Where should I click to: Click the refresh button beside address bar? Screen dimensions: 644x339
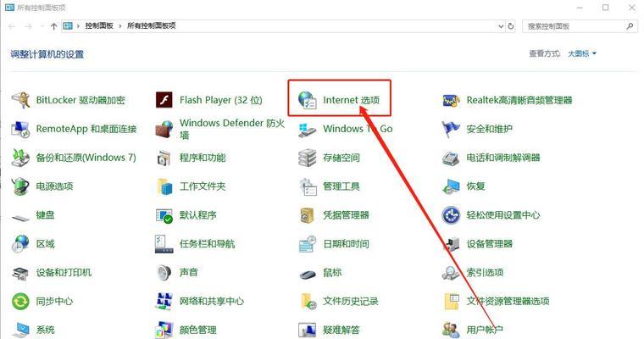[510, 26]
